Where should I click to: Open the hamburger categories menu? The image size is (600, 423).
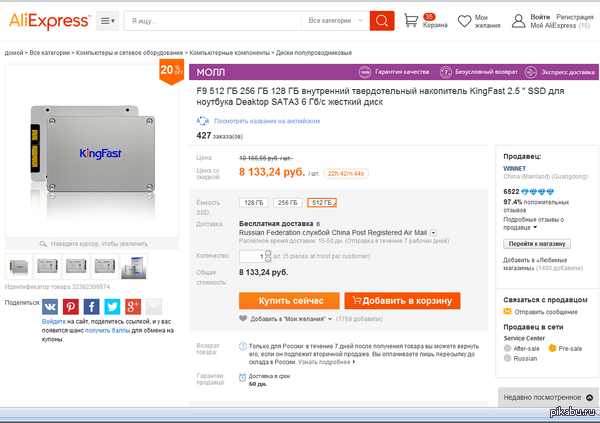[107, 21]
